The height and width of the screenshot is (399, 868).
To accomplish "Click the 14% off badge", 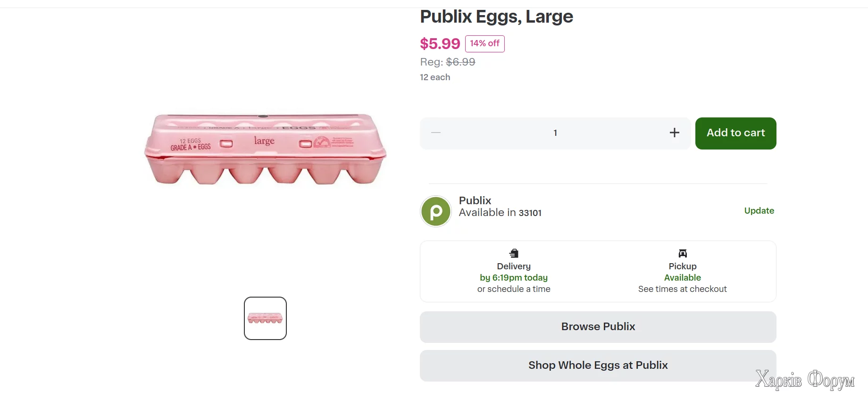I will [484, 44].
